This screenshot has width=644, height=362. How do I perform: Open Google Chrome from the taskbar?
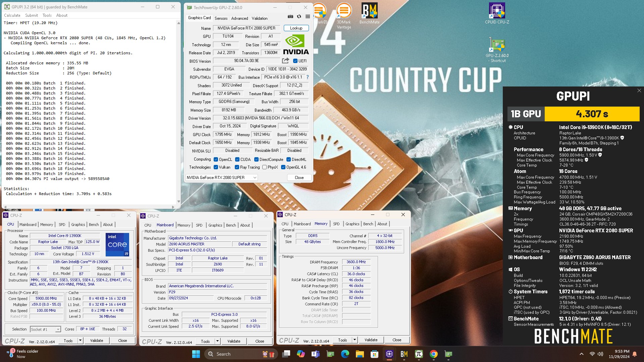(x=433, y=354)
